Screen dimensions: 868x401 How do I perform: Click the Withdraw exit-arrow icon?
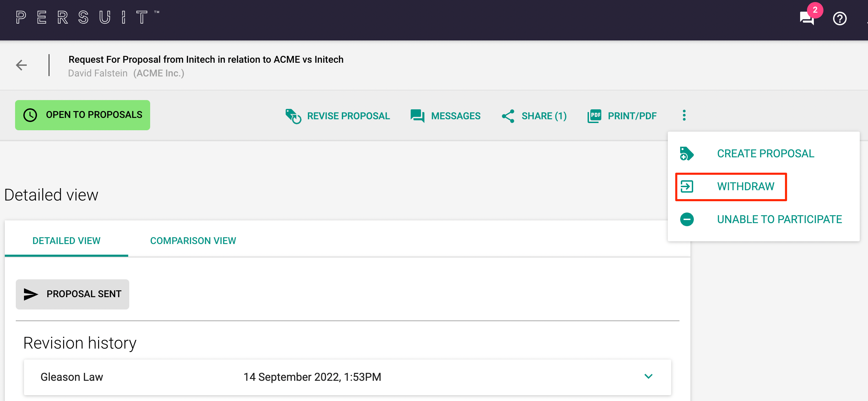pyautogui.click(x=687, y=186)
